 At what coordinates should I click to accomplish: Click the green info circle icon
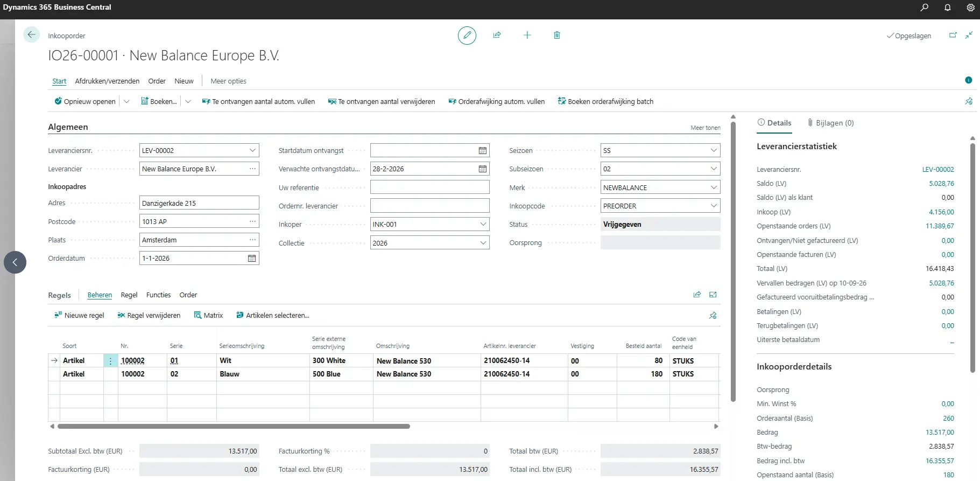coord(969,80)
